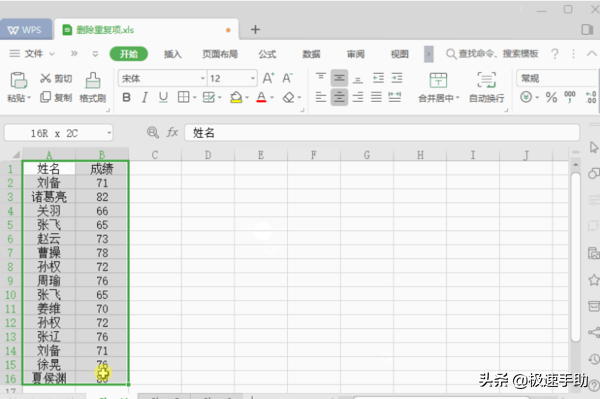Select cell containing 诸葛亮
This screenshot has height=399, width=600.
[x=49, y=197]
